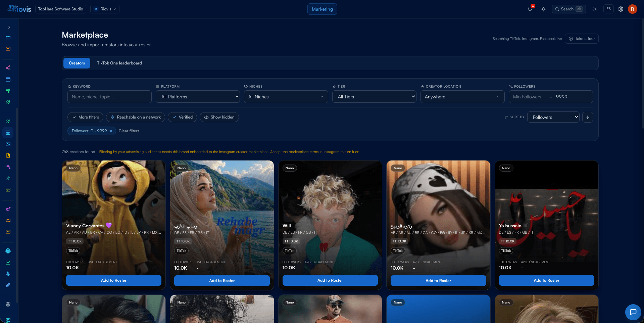
Task: Add Vianey Cervantes to roster
Action: tap(114, 280)
